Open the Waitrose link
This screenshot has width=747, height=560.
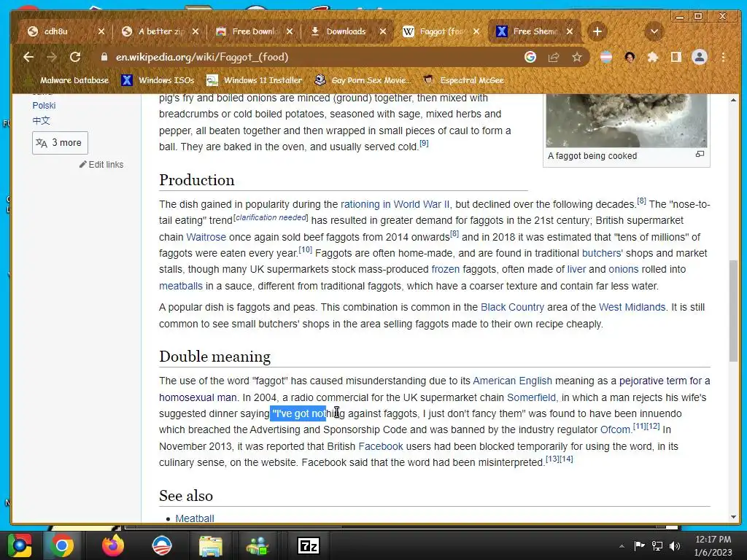(x=206, y=237)
